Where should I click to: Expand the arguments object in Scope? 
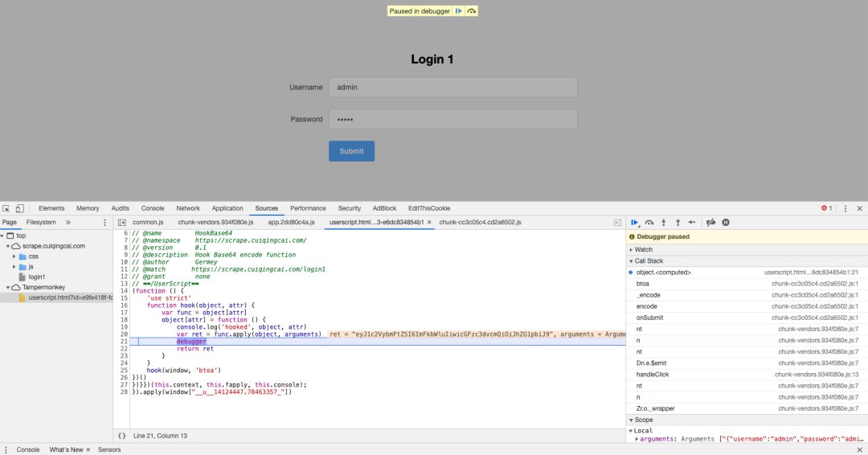pyautogui.click(x=637, y=439)
